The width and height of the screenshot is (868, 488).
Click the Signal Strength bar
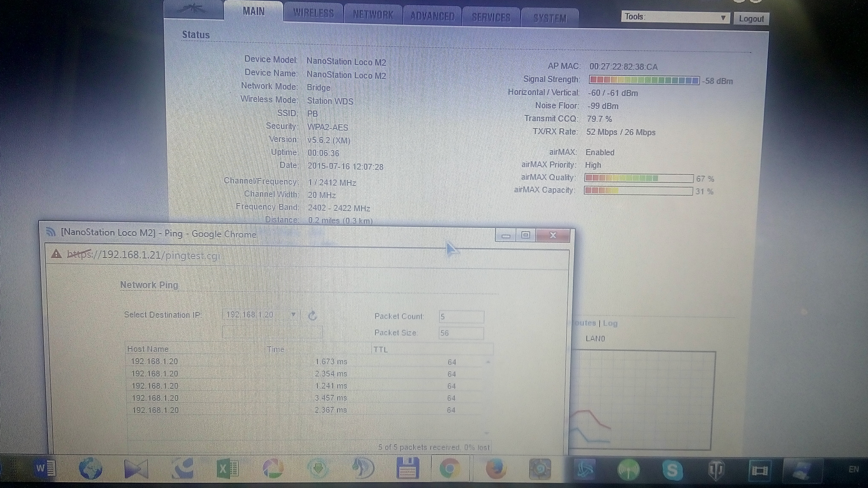click(x=644, y=80)
